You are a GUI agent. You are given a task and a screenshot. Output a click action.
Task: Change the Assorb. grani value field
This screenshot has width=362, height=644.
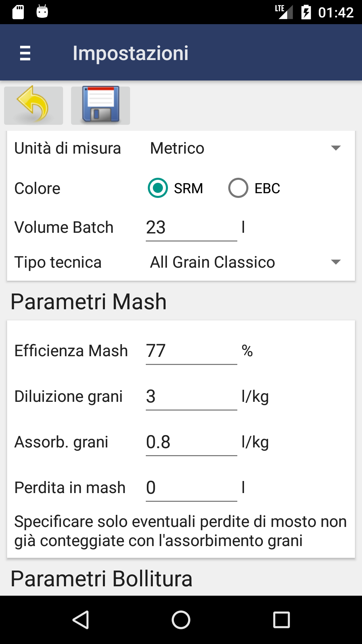191,442
